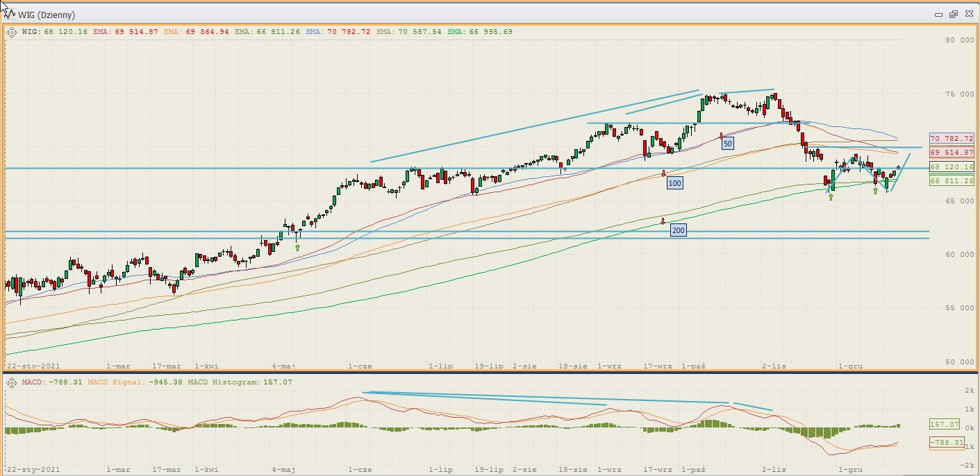The width and height of the screenshot is (980, 476).
Task: Click the chart icon beside WIG (Dzienny) title
Action: tap(11, 14)
